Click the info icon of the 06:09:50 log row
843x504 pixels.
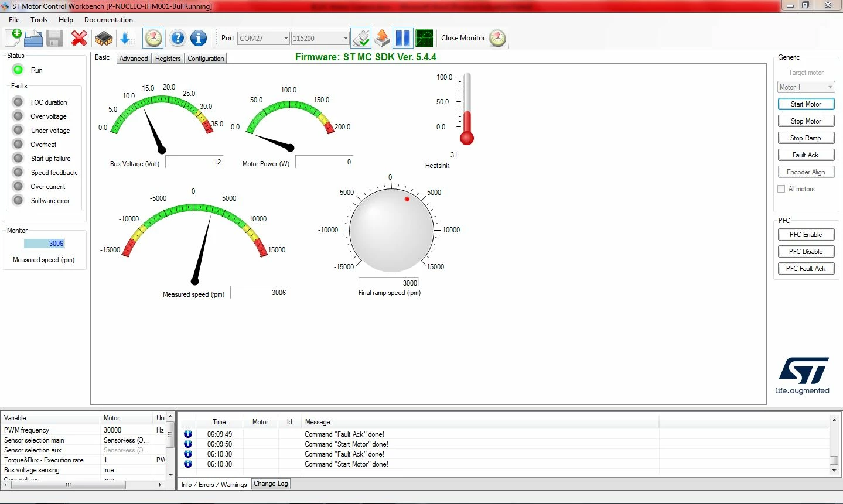click(x=188, y=444)
